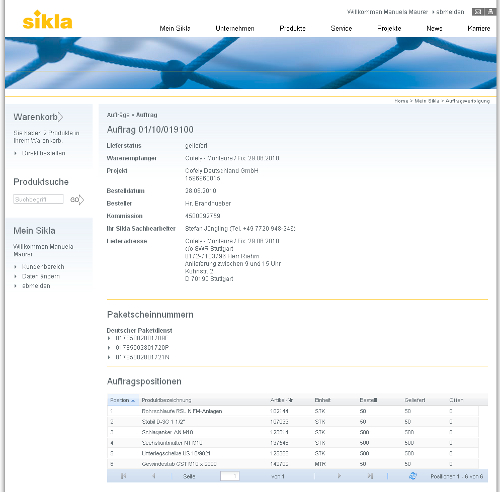Click the Stefan Jüngling contact entry
Image resolution: width=500 pixels, height=492 pixels.
[240, 229]
